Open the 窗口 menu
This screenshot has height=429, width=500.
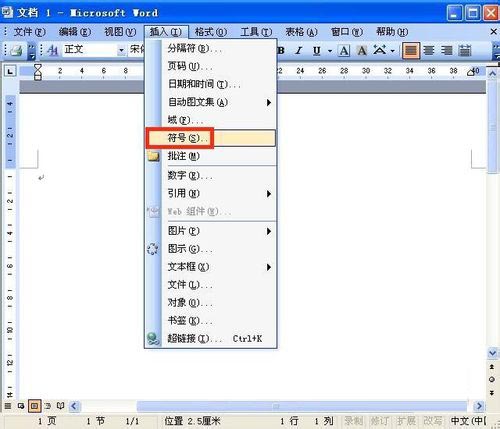tap(347, 32)
